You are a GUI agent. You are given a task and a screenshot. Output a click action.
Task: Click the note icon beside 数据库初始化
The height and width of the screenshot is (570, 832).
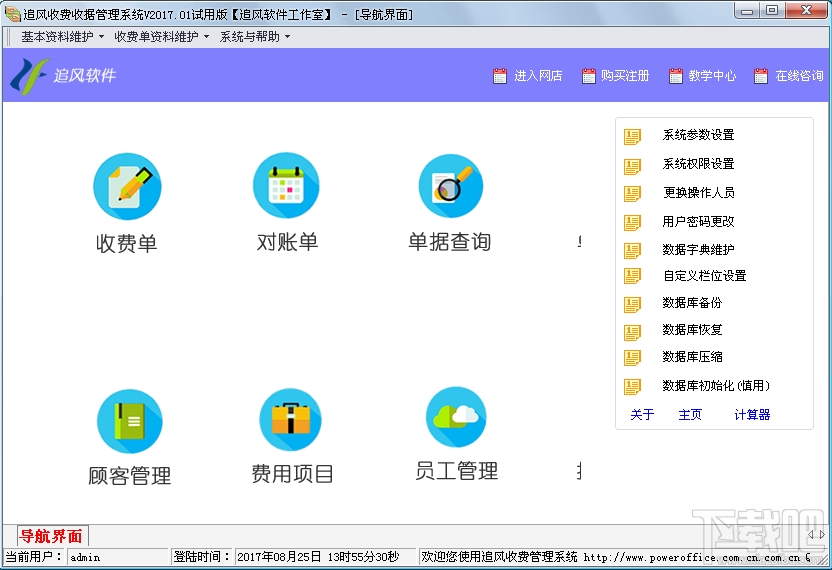632,386
